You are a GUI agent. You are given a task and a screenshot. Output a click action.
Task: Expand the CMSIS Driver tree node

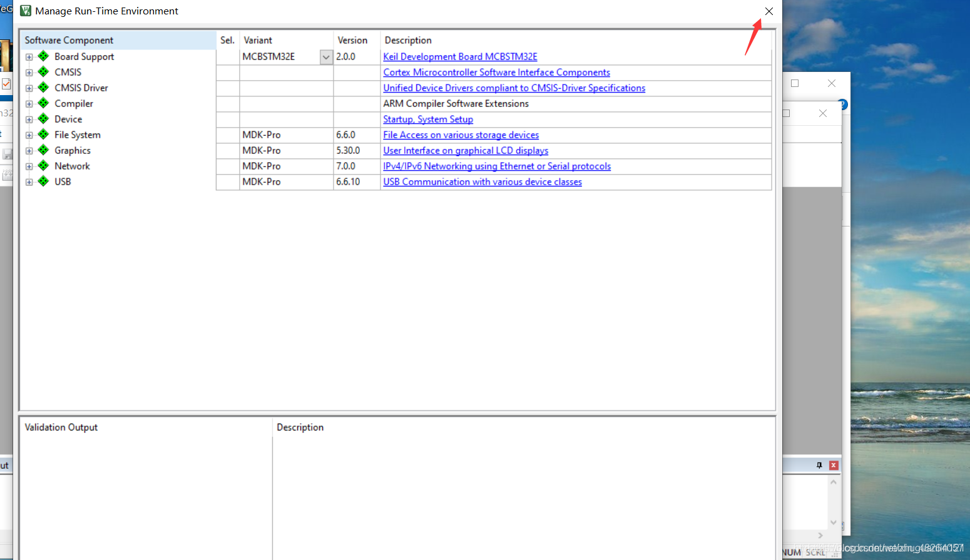29,88
